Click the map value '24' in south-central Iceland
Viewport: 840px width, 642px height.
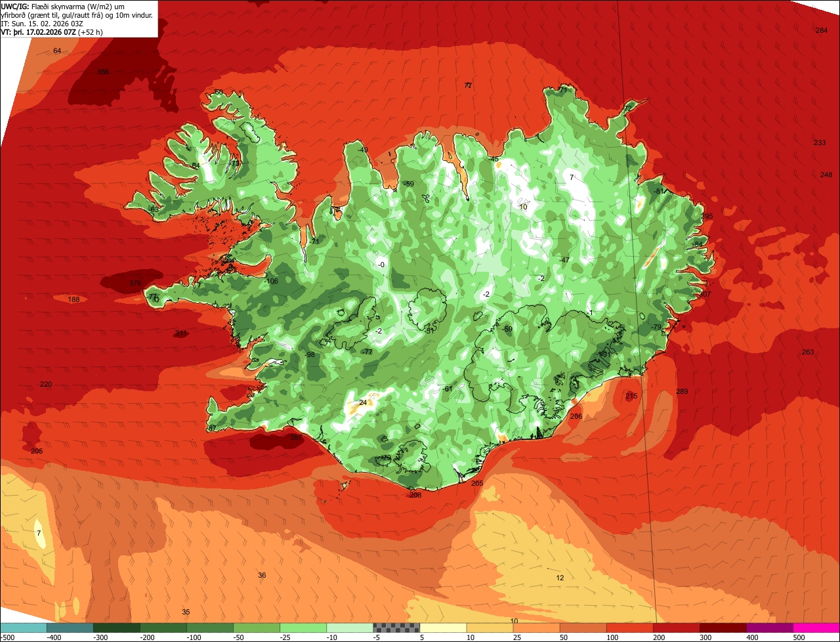363,403
